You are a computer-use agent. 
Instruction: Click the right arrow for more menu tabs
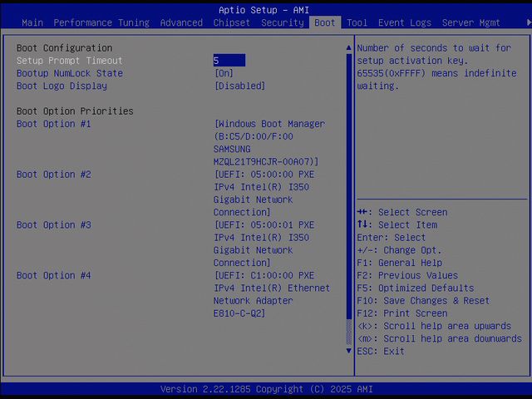point(529,22)
